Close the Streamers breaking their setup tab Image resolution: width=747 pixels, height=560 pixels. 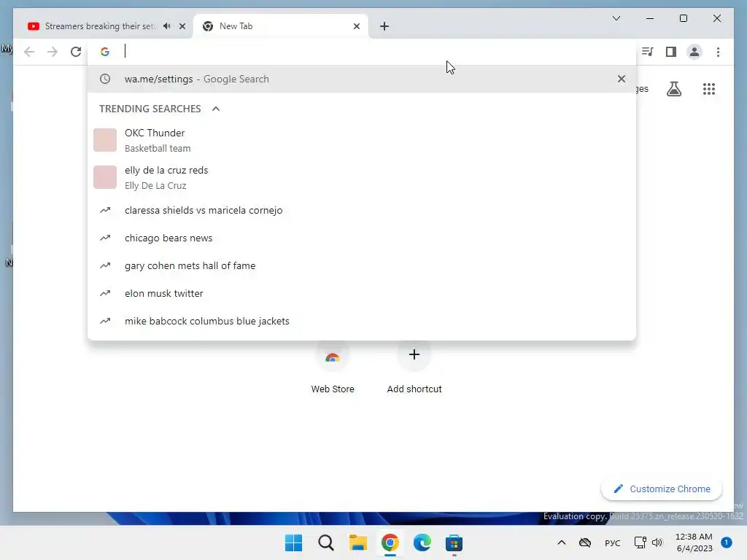coord(182,26)
